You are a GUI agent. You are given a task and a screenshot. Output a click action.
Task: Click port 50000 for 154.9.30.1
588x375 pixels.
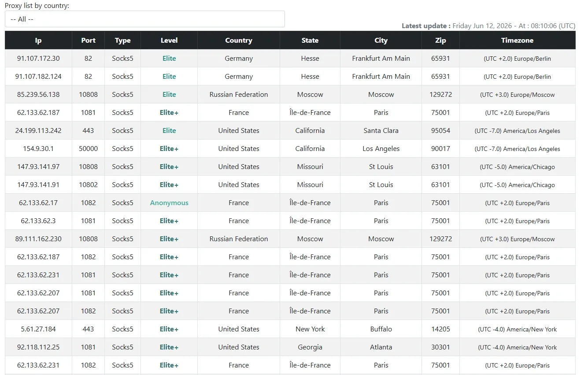88,149
